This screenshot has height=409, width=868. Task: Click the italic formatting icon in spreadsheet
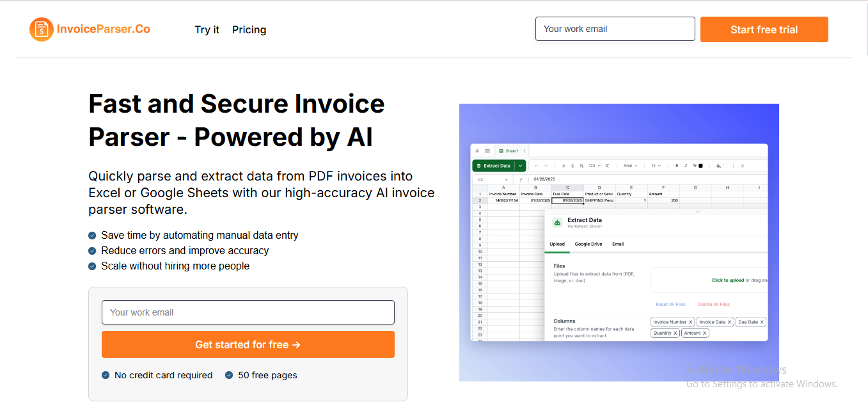[686, 166]
